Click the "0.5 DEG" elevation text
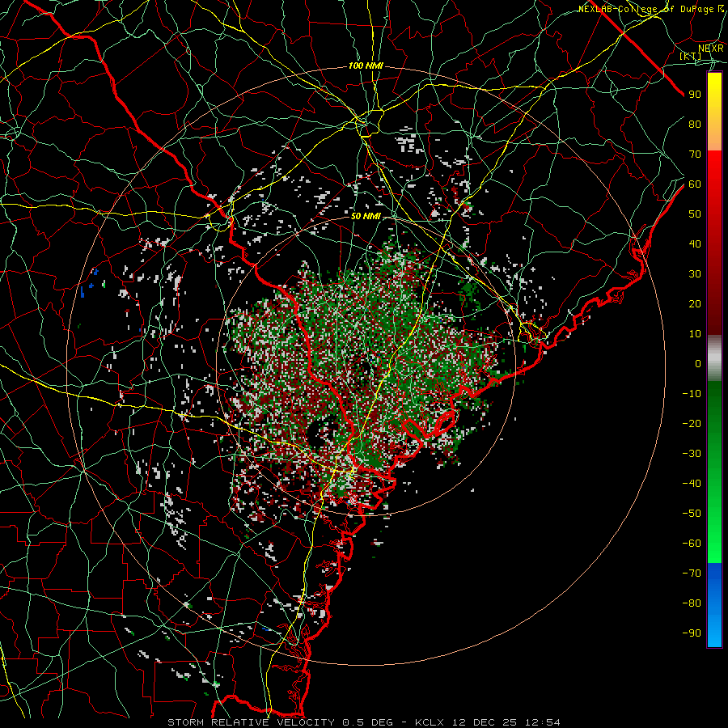 (368, 722)
